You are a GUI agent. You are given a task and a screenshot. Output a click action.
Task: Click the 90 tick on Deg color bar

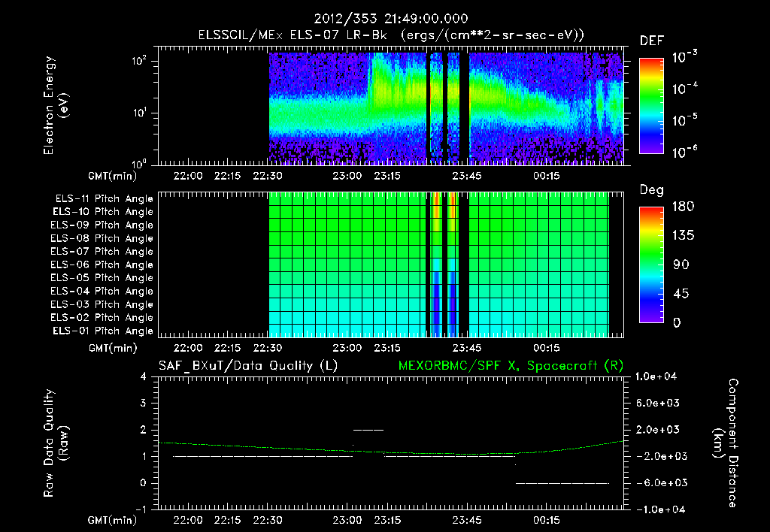coord(681,264)
